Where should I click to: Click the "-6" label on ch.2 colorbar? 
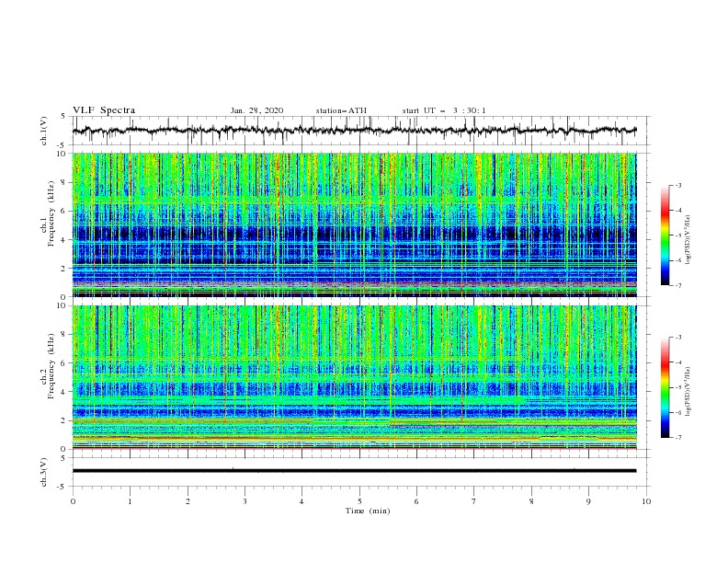(x=678, y=412)
